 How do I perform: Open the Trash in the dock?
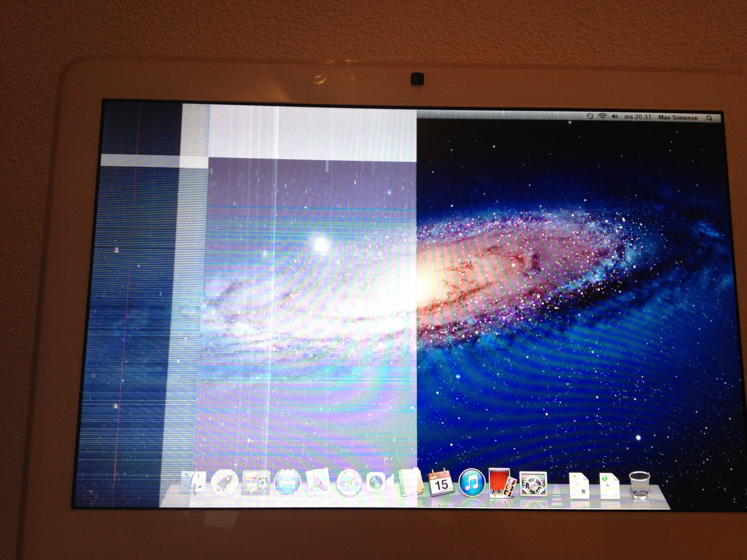click(639, 485)
